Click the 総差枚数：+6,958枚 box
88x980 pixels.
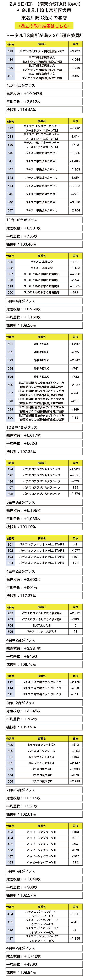[44, 309]
